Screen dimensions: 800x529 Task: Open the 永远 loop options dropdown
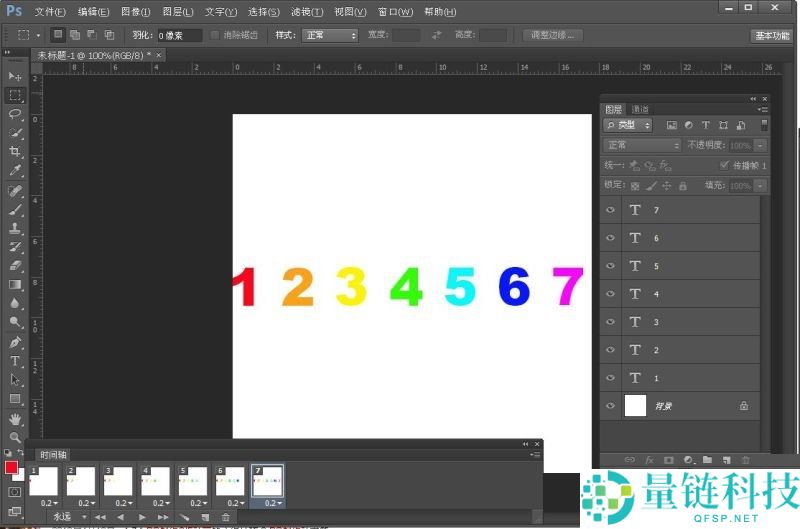click(x=68, y=517)
